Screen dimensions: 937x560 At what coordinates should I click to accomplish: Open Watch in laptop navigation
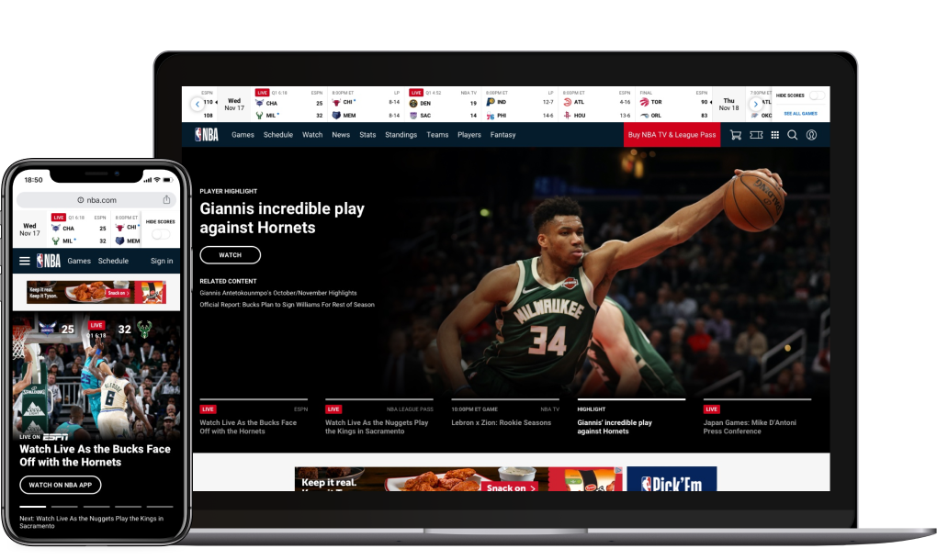coord(312,135)
